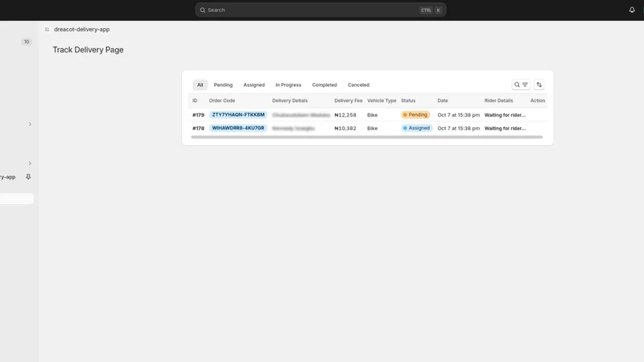Click the table's horizontal scrollbar

click(367, 137)
